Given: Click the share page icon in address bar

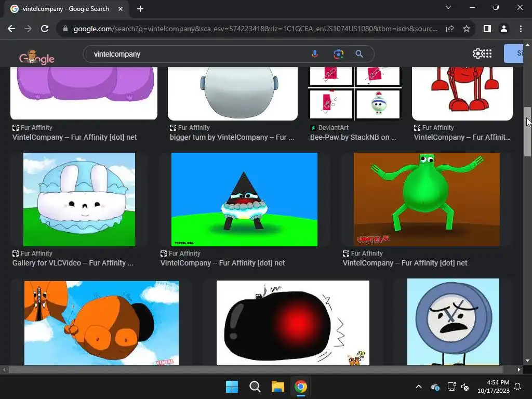Looking at the screenshot, I should [x=450, y=29].
